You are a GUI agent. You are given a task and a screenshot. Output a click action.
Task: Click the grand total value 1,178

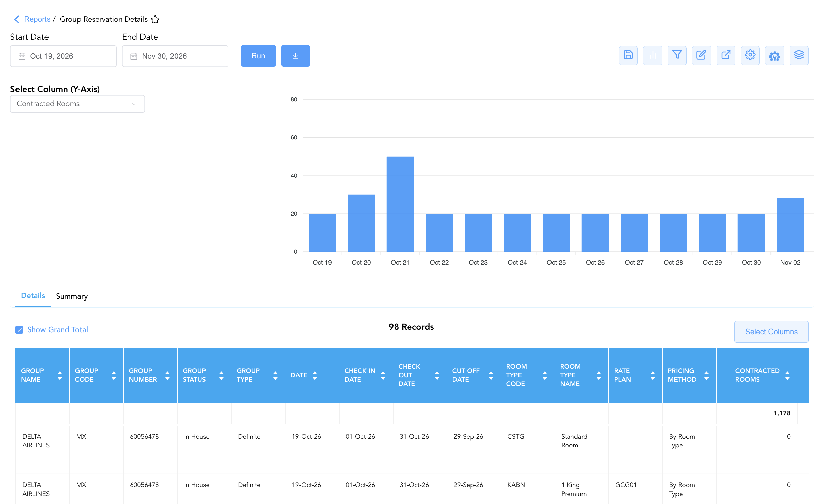(x=782, y=413)
